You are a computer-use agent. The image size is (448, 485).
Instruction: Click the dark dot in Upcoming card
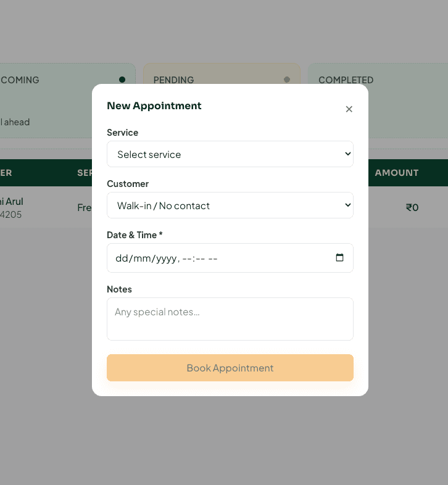(122, 80)
